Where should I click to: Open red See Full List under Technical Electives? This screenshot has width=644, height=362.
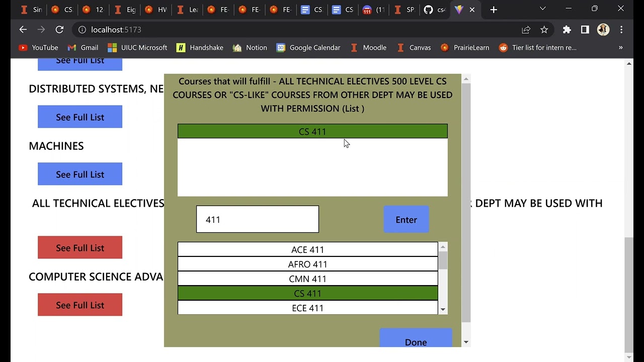(x=80, y=247)
